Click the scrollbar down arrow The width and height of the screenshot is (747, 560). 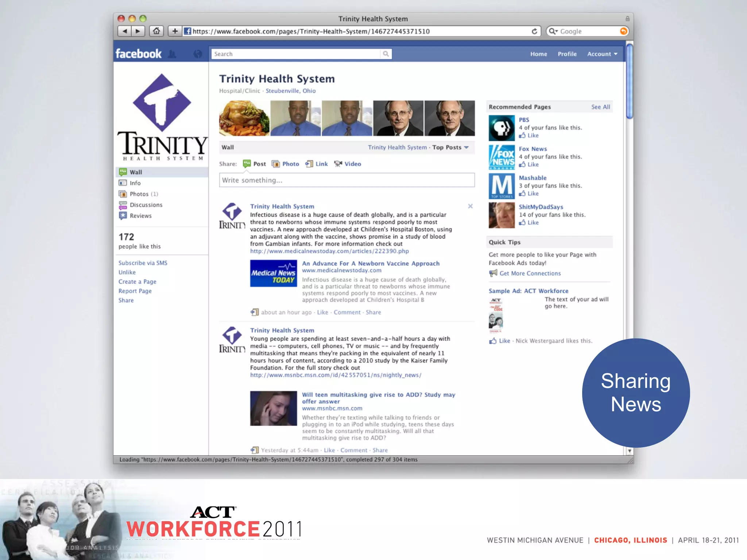[x=629, y=451]
